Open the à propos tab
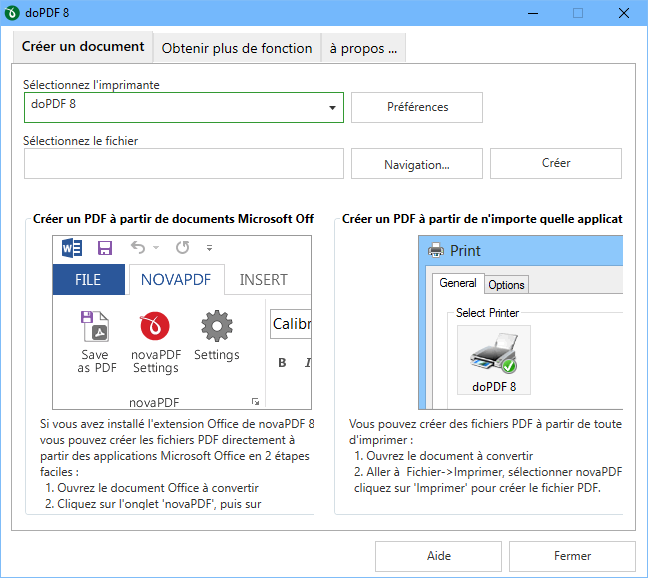This screenshot has width=648, height=578. click(x=363, y=48)
